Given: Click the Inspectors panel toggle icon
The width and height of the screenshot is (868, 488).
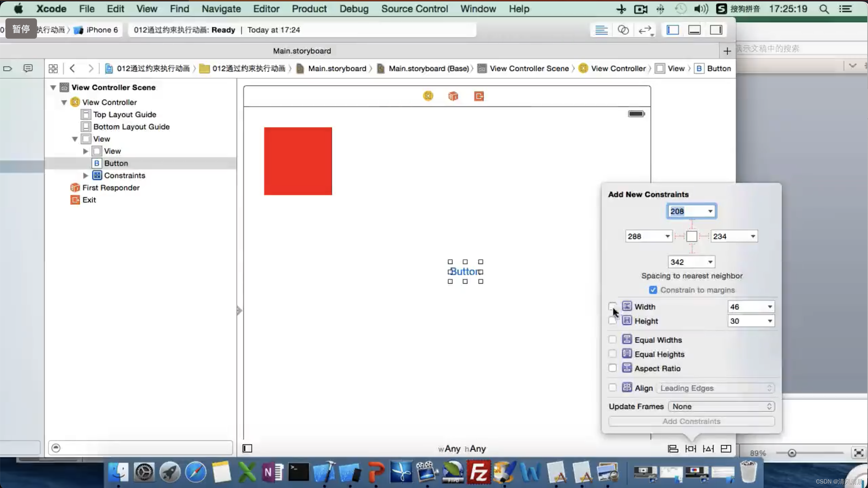Looking at the screenshot, I should point(716,30).
